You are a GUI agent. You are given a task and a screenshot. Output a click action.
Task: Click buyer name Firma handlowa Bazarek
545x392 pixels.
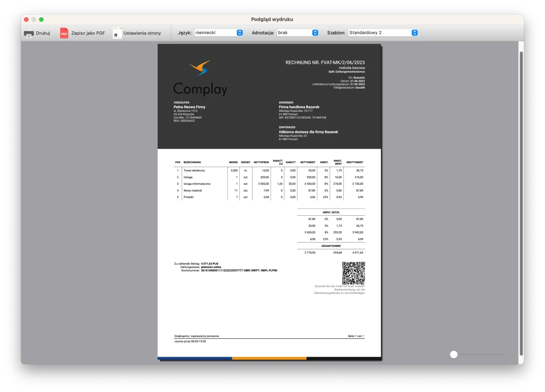pyautogui.click(x=299, y=107)
